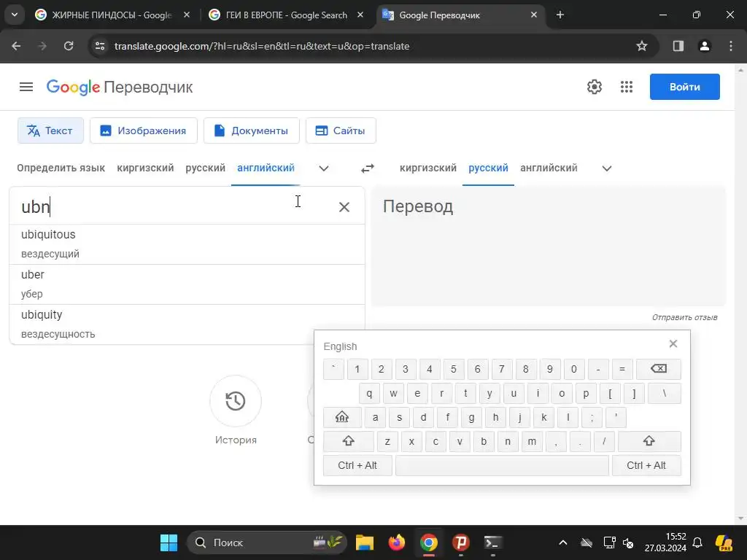The width and height of the screenshot is (747, 560).
Task: Open the terminal from the taskbar
Action: point(492,542)
